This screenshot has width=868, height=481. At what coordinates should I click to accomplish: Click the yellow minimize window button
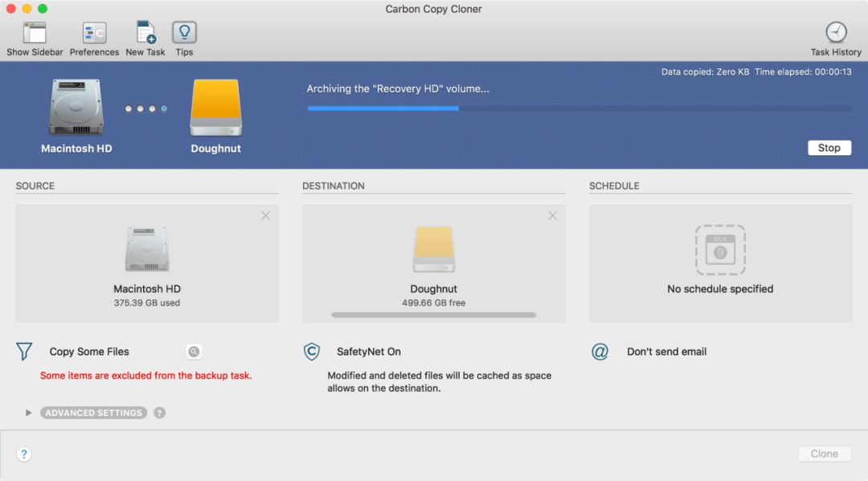tap(27, 9)
